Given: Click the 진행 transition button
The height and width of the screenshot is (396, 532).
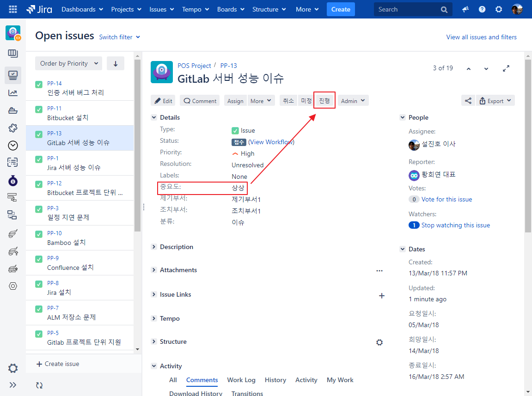Looking at the screenshot, I should click(324, 100).
